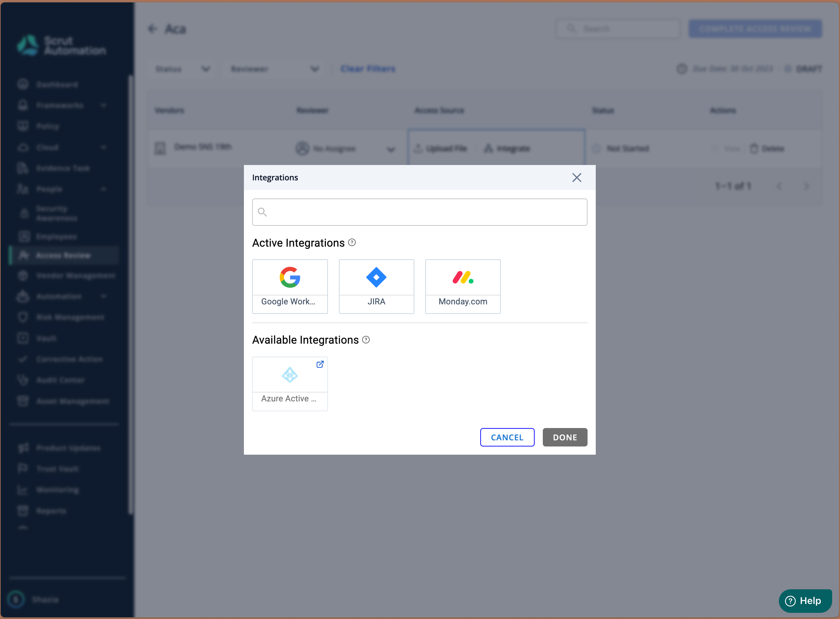Close the Integrations dialog
840x619 pixels.
(577, 178)
